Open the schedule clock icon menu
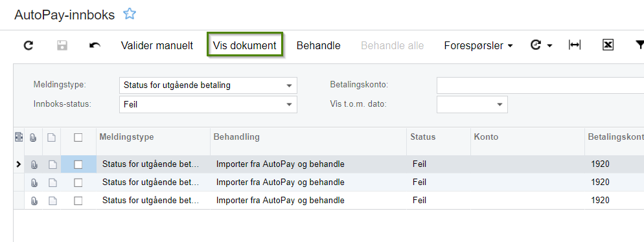Viewport: 644px width, 242px height. click(x=542, y=45)
